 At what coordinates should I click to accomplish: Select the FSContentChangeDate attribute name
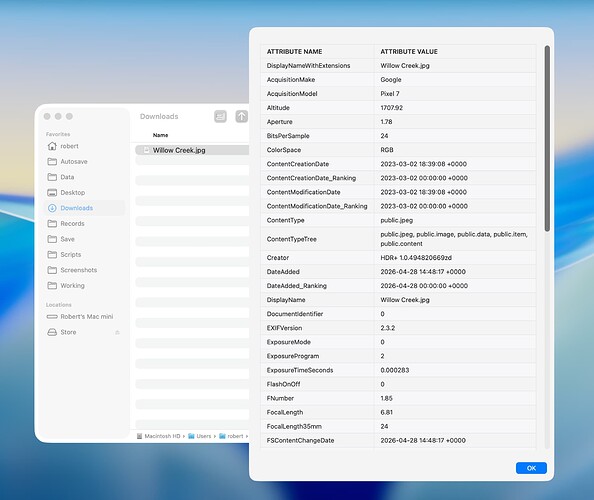point(300,440)
